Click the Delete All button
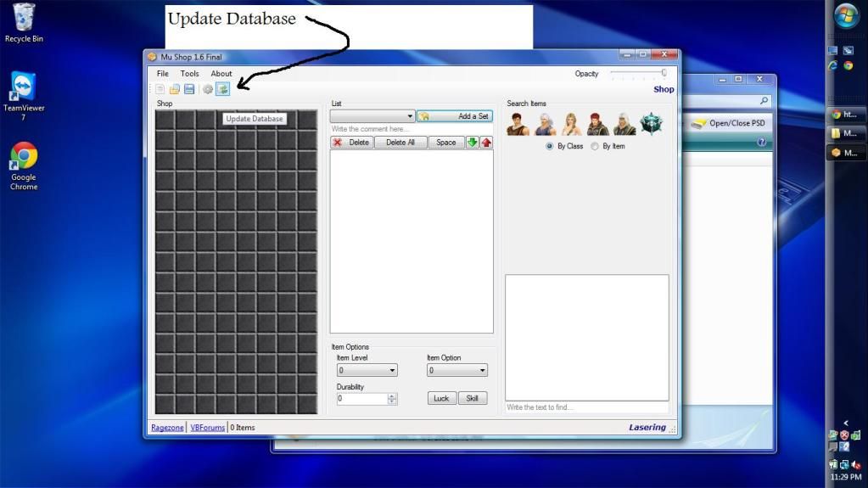 [400, 143]
